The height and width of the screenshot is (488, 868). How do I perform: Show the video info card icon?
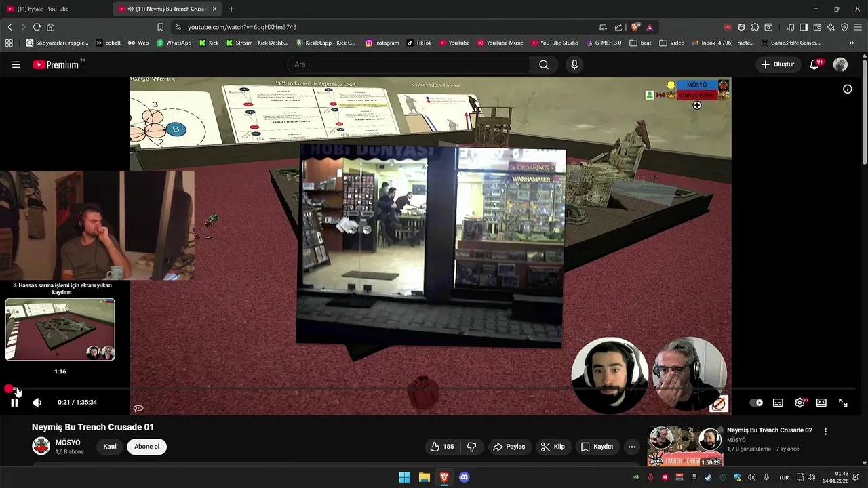pos(847,89)
